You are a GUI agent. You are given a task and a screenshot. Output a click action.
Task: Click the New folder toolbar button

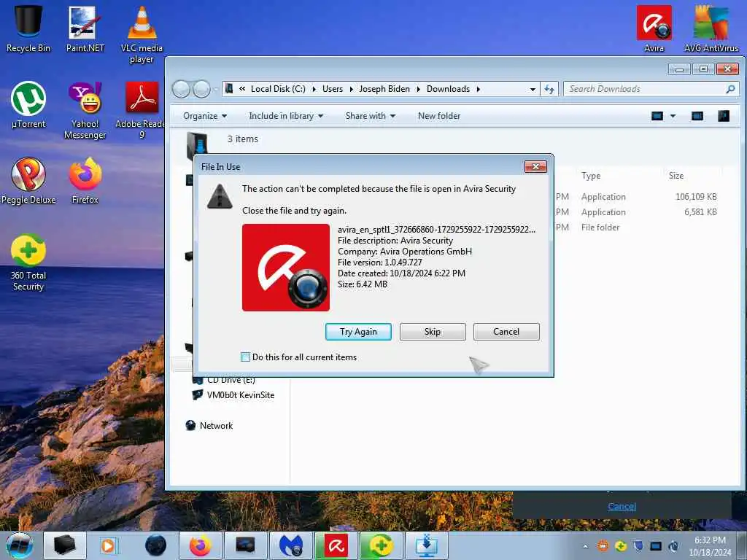438,116
